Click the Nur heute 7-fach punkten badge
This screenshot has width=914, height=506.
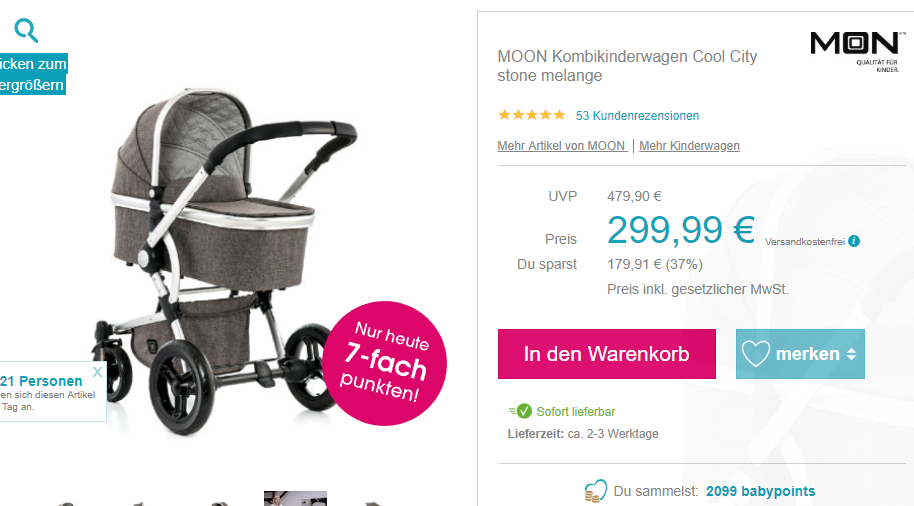385,363
